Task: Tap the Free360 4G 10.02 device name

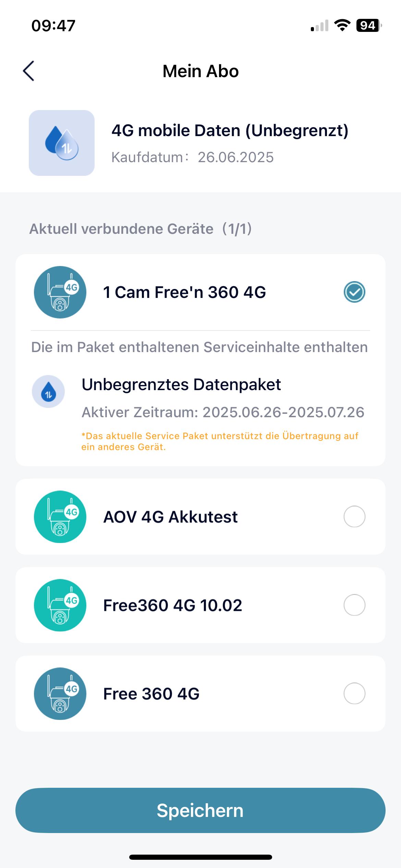Action: click(x=173, y=605)
